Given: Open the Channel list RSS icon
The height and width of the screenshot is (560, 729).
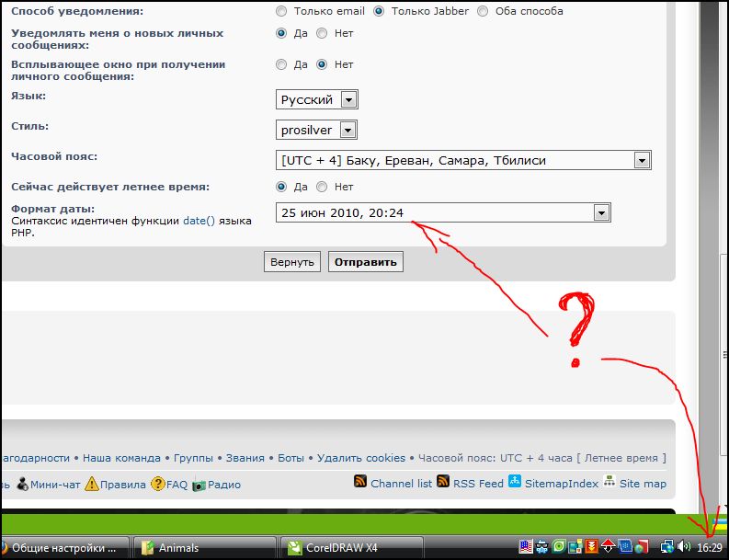Looking at the screenshot, I should click(361, 483).
